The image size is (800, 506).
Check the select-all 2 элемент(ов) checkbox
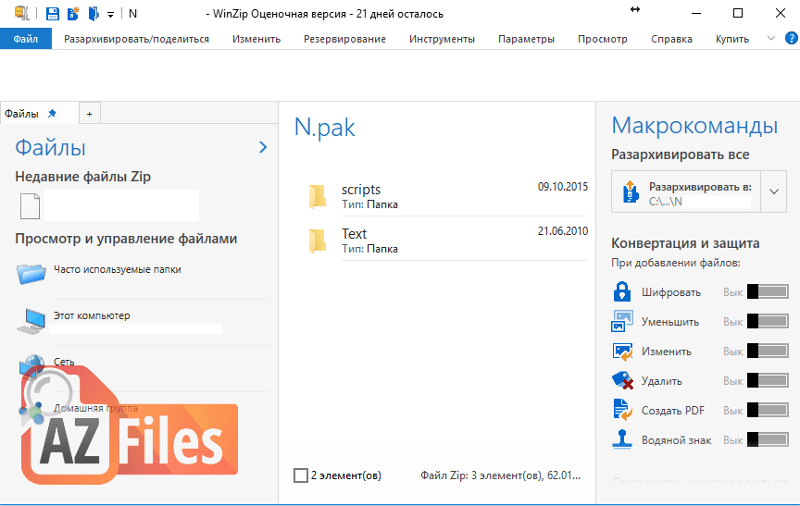click(x=301, y=475)
